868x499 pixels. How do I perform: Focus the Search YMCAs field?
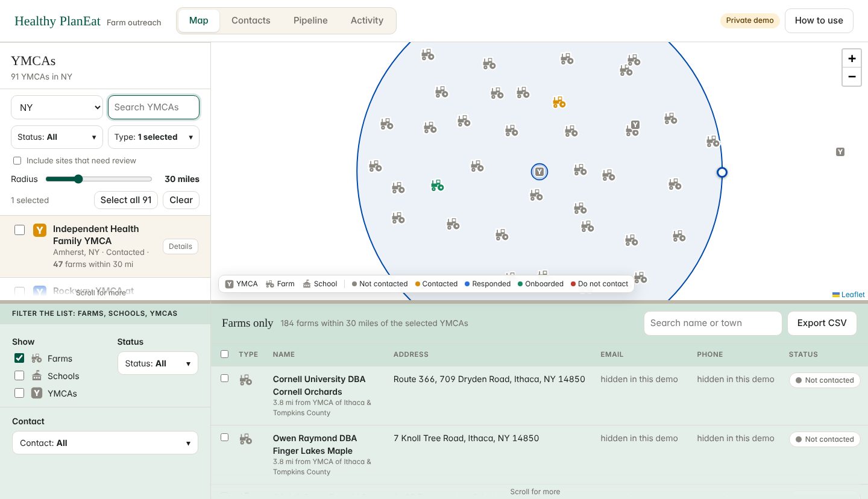(154, 107)
